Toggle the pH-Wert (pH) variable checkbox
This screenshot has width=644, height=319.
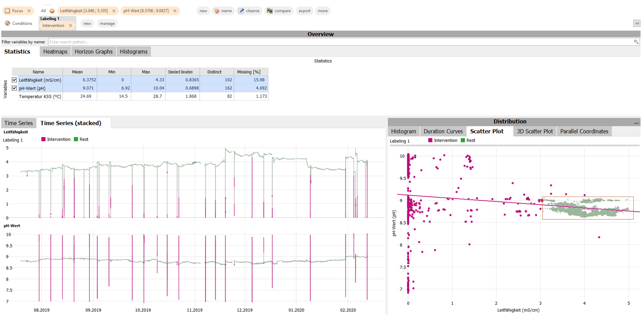point(14,88)
